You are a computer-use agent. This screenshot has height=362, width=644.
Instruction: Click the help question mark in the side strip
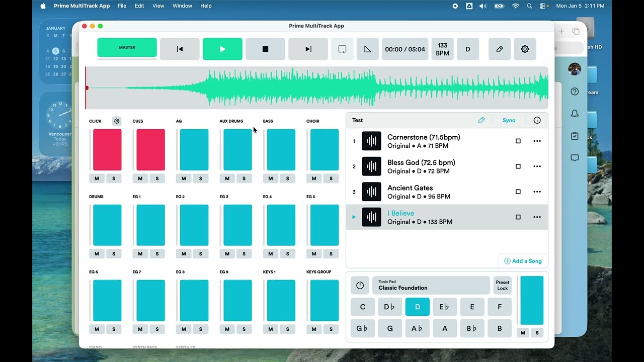pos(575,92)
